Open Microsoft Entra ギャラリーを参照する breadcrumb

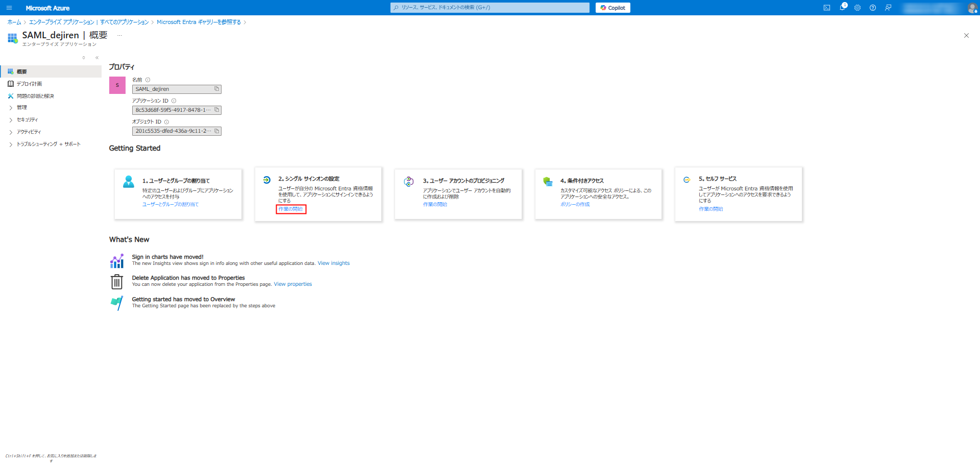coord(199,22)
